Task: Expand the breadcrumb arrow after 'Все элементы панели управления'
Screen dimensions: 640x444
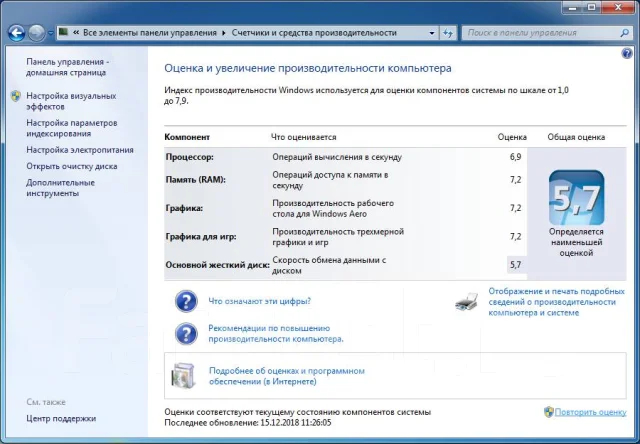Action: pos(224,33)
